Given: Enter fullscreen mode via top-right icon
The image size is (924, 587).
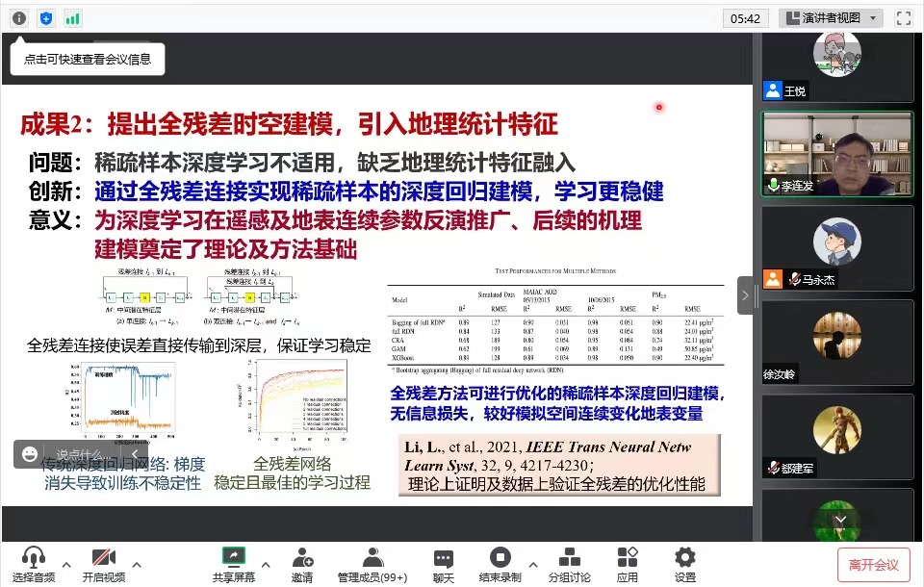Looking at the screenshot, I should (x=903, y=18).
